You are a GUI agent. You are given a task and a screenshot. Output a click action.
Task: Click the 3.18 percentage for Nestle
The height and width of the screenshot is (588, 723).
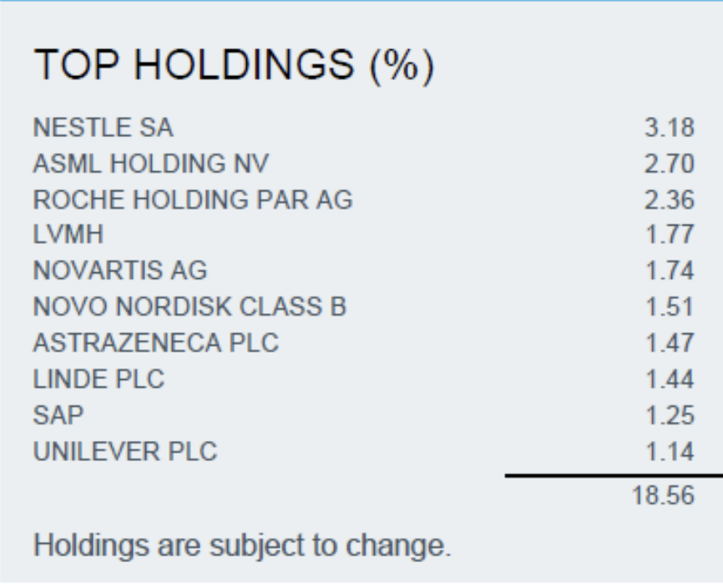[670, 127]
